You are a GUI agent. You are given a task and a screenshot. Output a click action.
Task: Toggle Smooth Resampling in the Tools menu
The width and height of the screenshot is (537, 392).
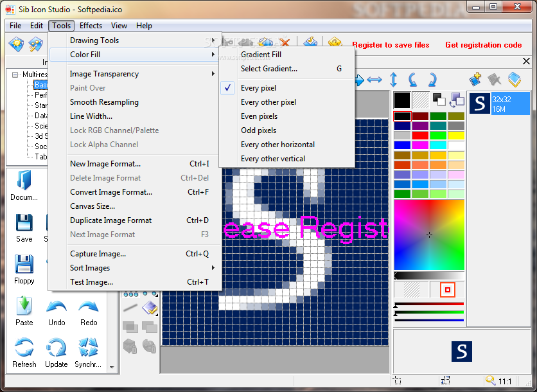coord(135,102)
